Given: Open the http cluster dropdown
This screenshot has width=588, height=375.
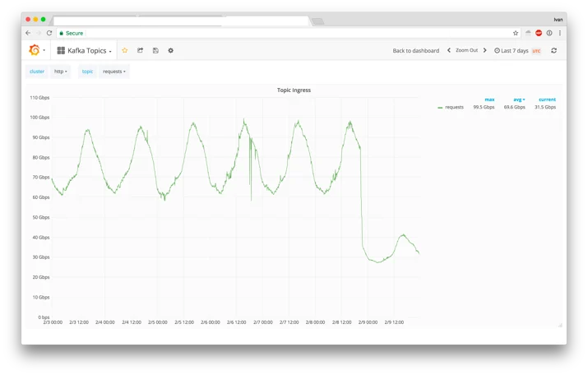Looking at the screenshot, I should click(x=60, y=72).
